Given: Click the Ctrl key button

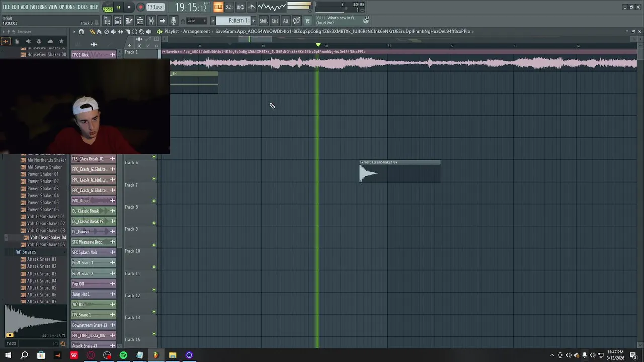Looking at the screenshot, I should tap(275, 21).
